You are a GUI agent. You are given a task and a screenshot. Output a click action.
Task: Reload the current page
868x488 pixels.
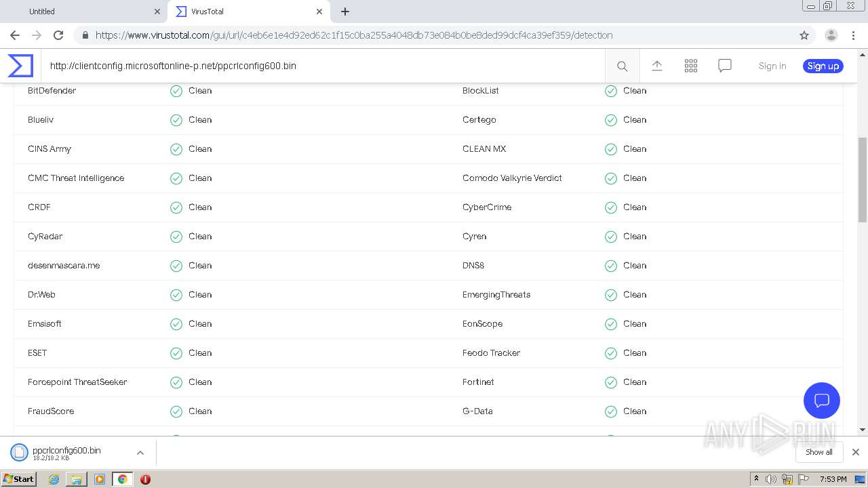tap(58, 35)
